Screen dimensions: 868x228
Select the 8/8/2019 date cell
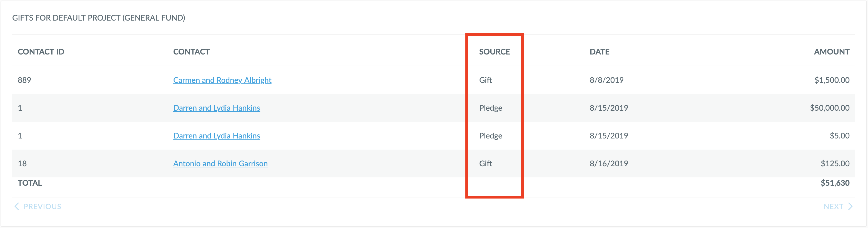(606, 80)
